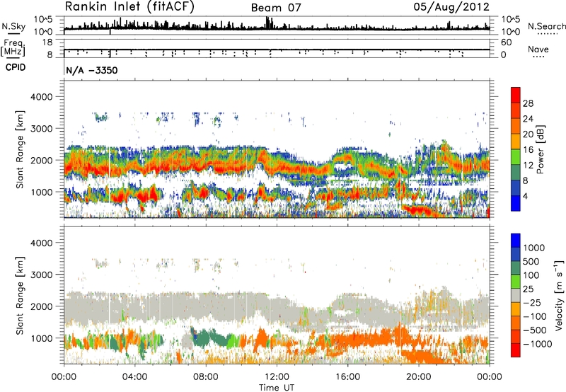566x392 pixels.
Task: Click the '12:00' time tick label
Action: click(x=277, y=377)
